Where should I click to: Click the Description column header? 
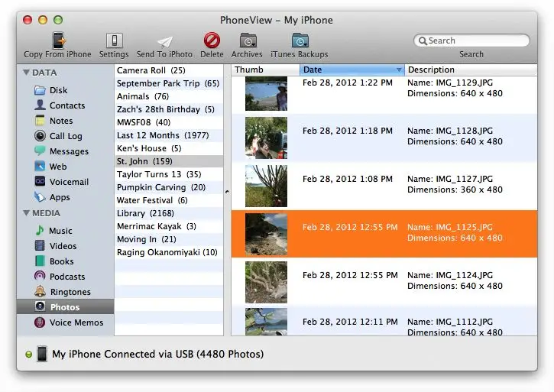coord(471,70)
